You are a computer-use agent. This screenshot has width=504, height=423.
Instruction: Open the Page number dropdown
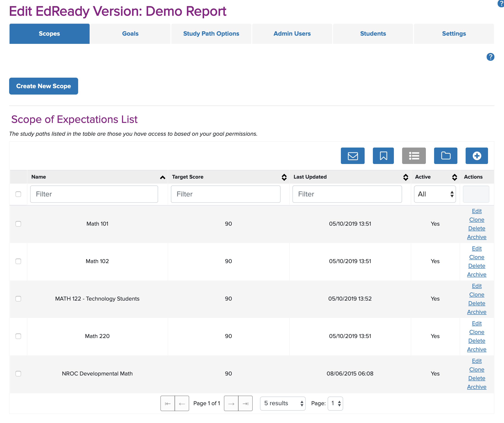[x=335, y=404]
